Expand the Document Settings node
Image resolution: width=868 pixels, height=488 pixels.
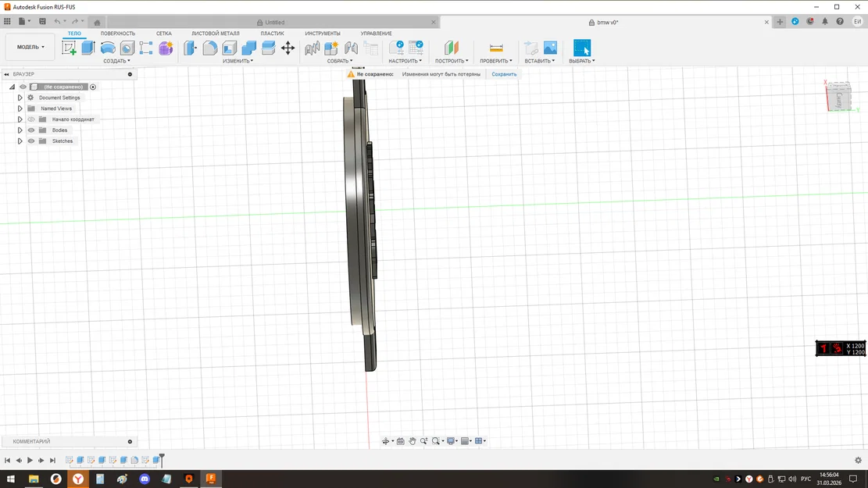[x=20, y=98]
